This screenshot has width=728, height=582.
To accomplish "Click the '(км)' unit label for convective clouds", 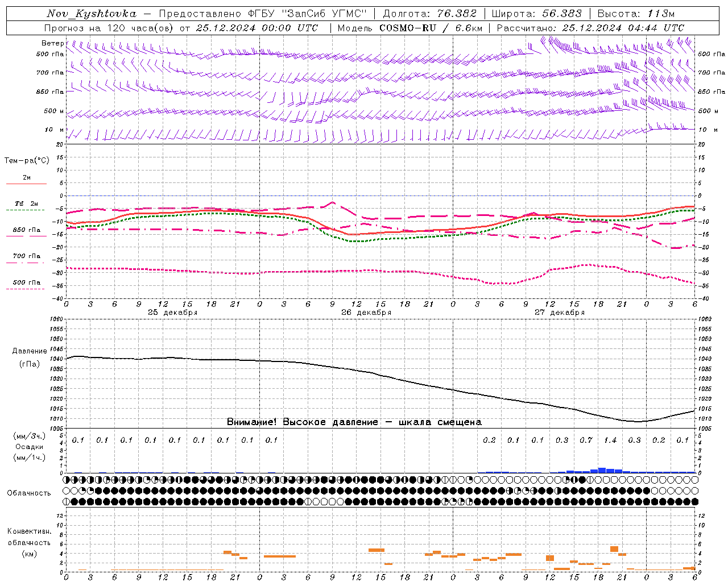I will 29,554.
